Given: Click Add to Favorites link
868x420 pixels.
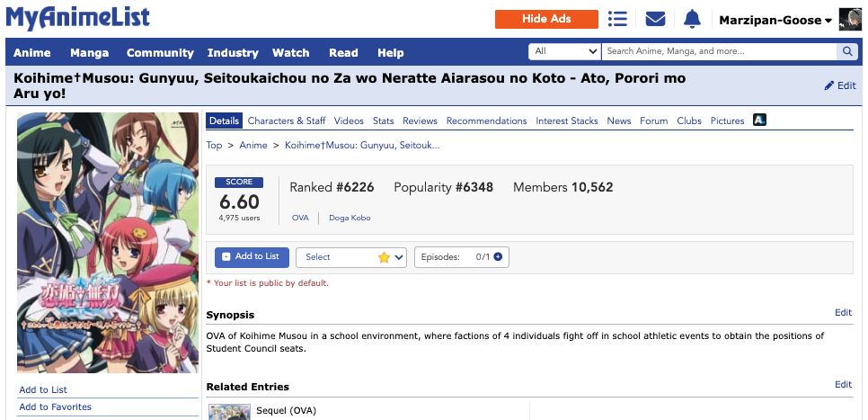Looking at the screenshot, I should tap(56, 407).
